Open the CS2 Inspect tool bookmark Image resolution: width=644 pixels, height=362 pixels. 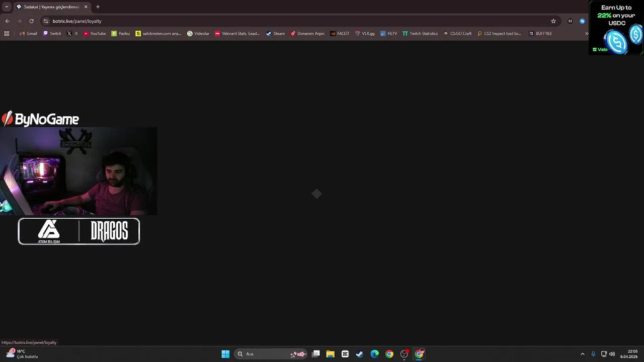(x=499, y=34)
